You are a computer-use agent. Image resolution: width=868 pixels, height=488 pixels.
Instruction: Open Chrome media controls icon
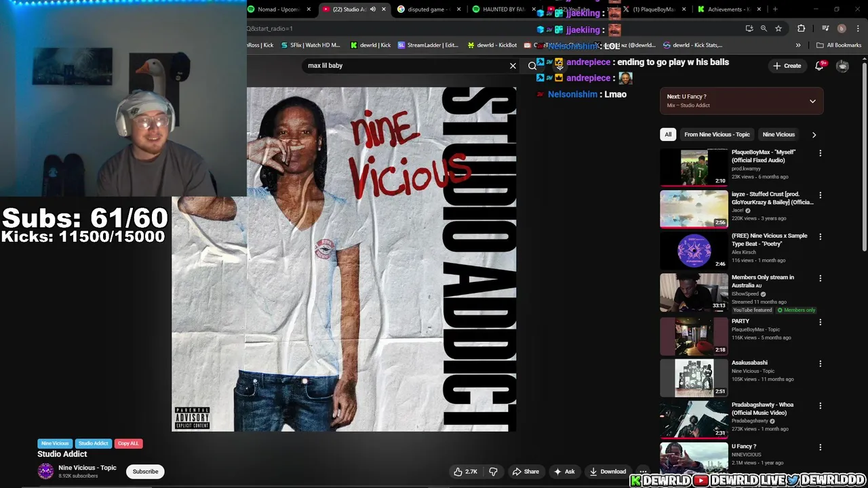(825, 28)
